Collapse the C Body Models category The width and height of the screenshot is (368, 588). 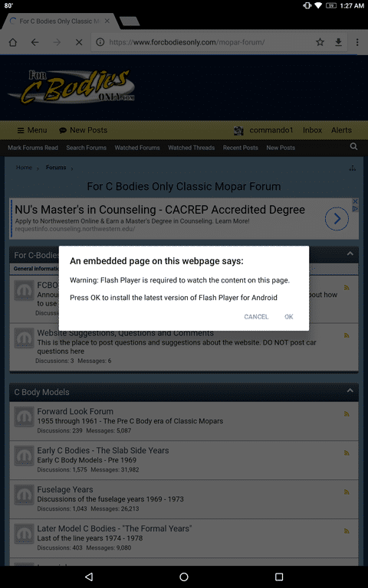tap(350, 390)
